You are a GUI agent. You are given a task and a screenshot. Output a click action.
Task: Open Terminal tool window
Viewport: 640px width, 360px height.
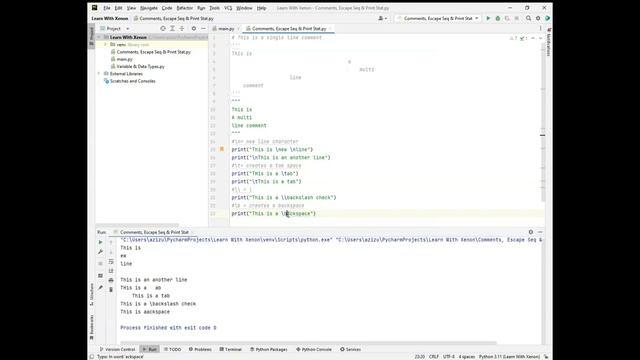point(231,349)
